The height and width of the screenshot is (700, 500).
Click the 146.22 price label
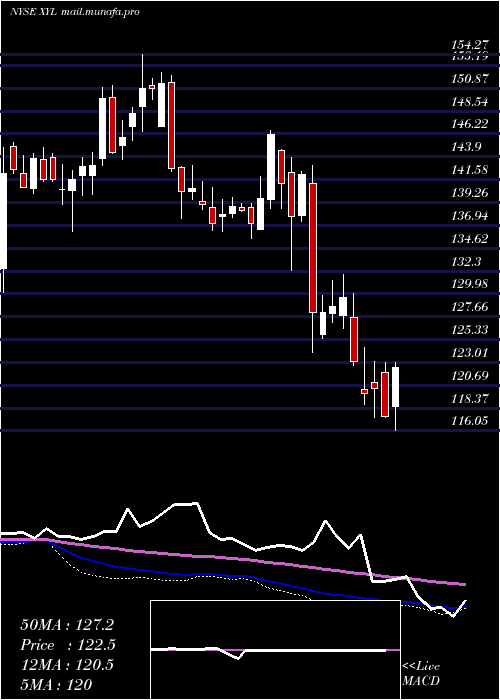point(469,125)
